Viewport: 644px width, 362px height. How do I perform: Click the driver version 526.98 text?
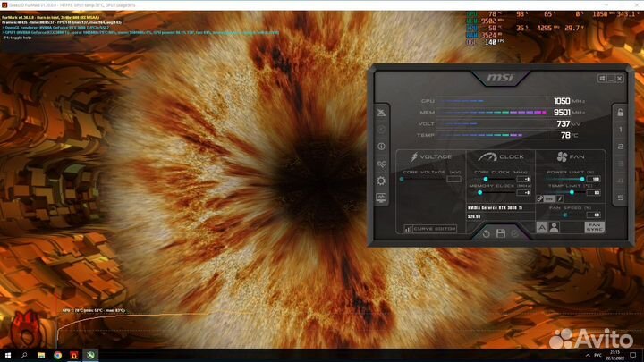click(x=474, y=216)
